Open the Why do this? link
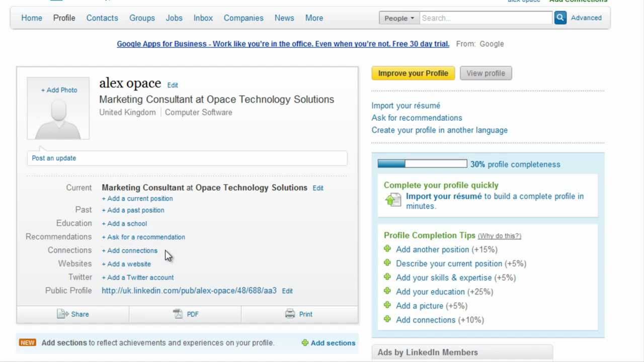Image resolution: width=644 pixels, height=362 pixels. tap(499, 236)
